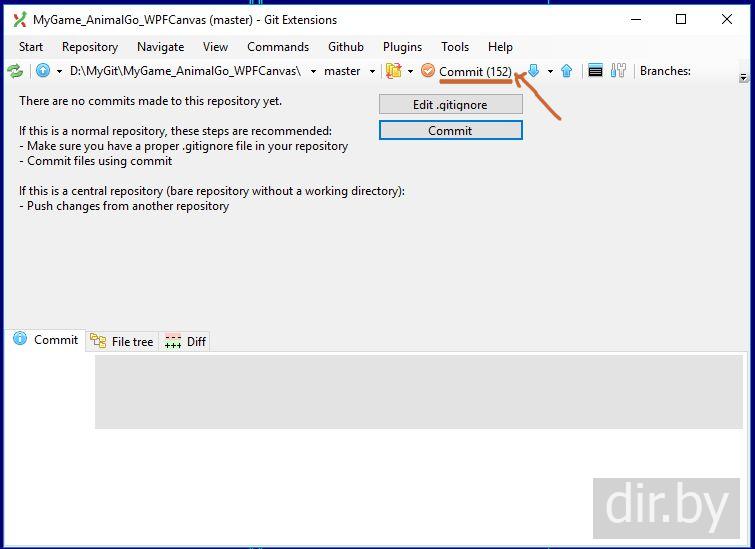The width and height of the screenshot is (755, 549).
Task: Click the orange commit checkmark icon
Action: pyautogui.click(x=428, y=71)
